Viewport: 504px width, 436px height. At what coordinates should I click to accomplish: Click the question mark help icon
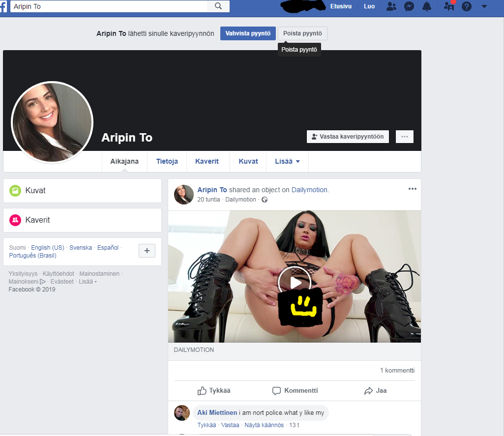tap(467, 6)
